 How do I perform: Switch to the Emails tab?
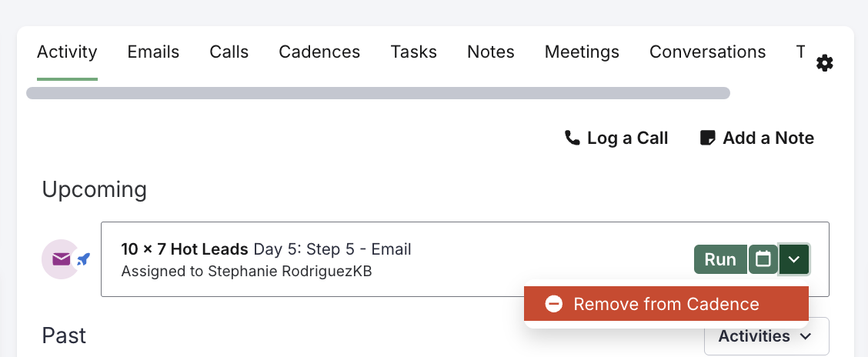tap(153, 52)
